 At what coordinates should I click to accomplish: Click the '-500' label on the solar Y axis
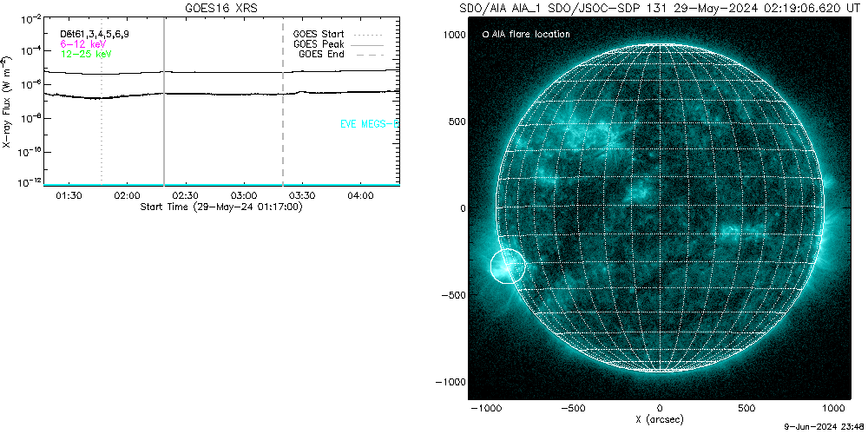click(x=451, y=295)
